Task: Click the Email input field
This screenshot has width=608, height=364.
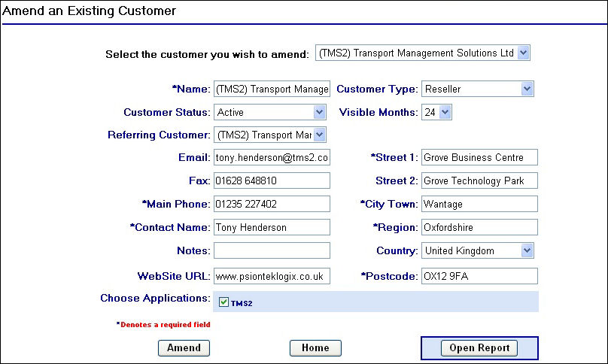Action: pyautogui.click(x=272, y=157)
